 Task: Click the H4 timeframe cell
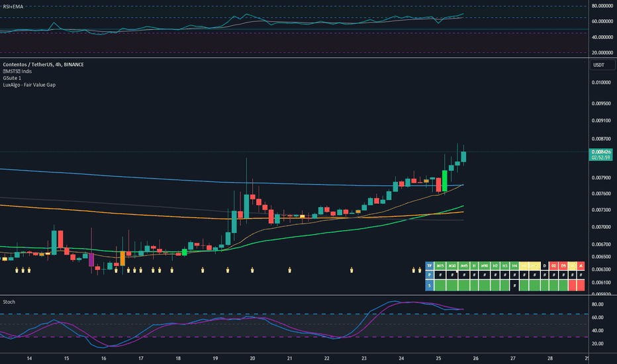click(514, 265)
